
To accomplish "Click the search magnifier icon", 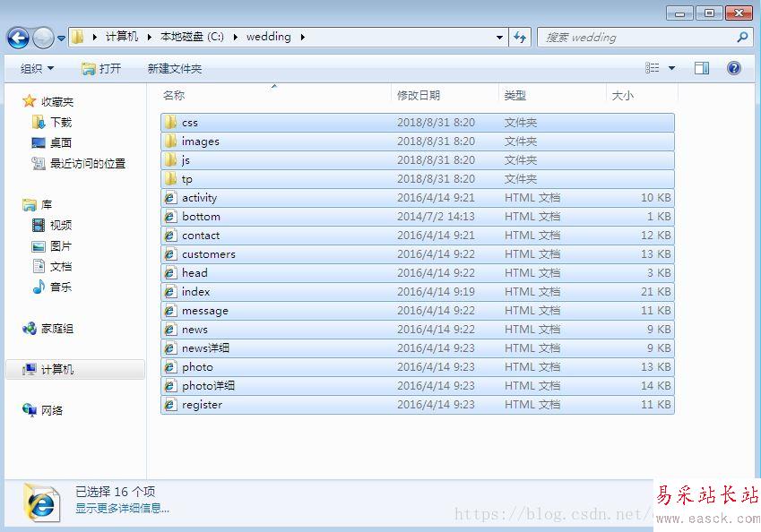I will [742, 37].
